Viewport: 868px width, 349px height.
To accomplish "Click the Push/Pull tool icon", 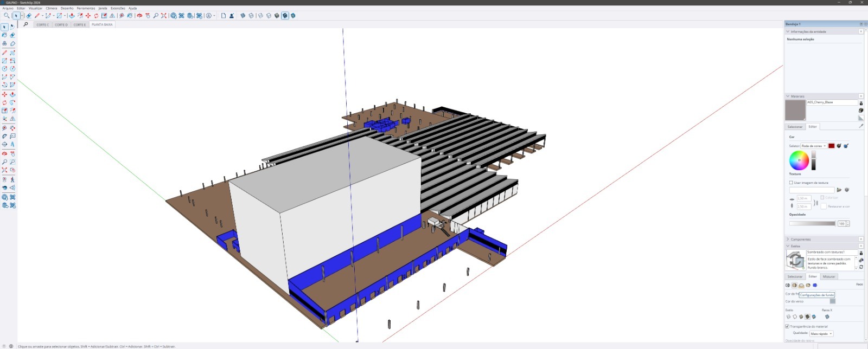I will [72, 16].
